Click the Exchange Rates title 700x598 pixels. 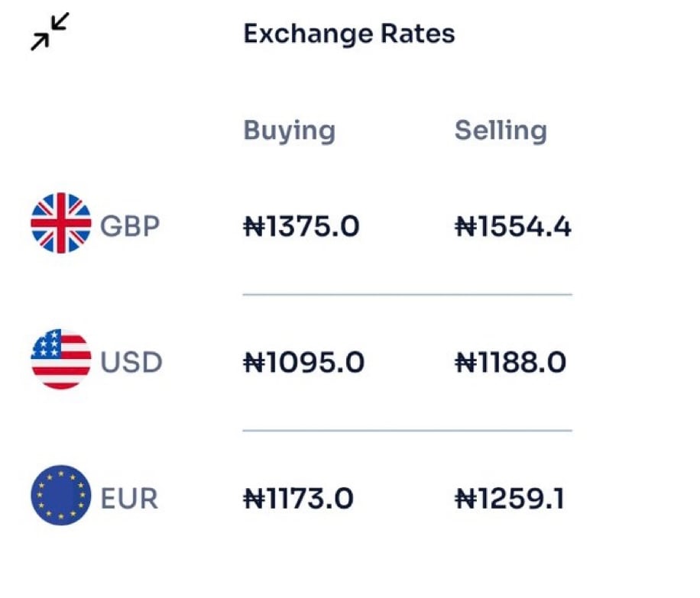(x=348, y=34)
